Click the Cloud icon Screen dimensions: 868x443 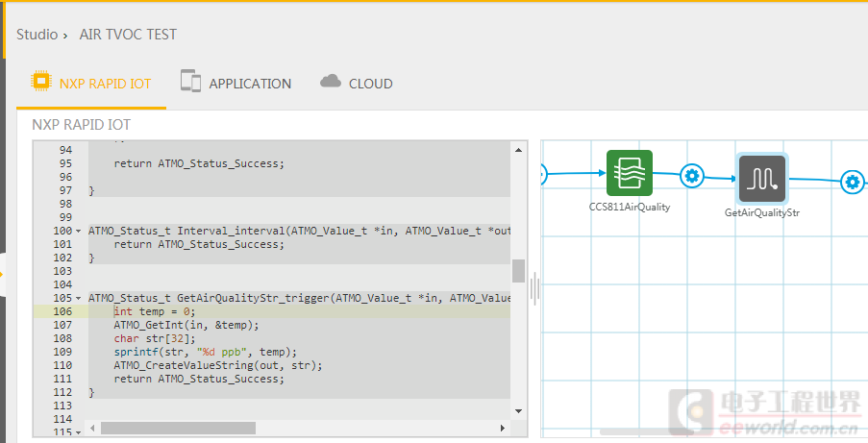click(x=331, y=82)
